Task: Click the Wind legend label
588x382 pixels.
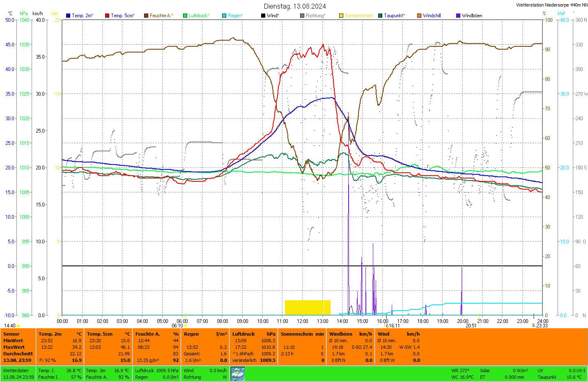Action: coord(273,16)
